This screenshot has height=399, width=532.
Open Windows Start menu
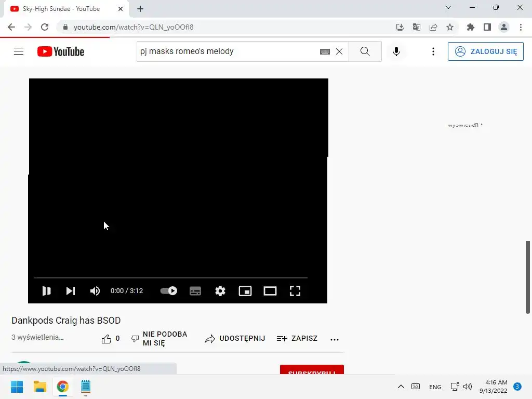coord(17,387)
